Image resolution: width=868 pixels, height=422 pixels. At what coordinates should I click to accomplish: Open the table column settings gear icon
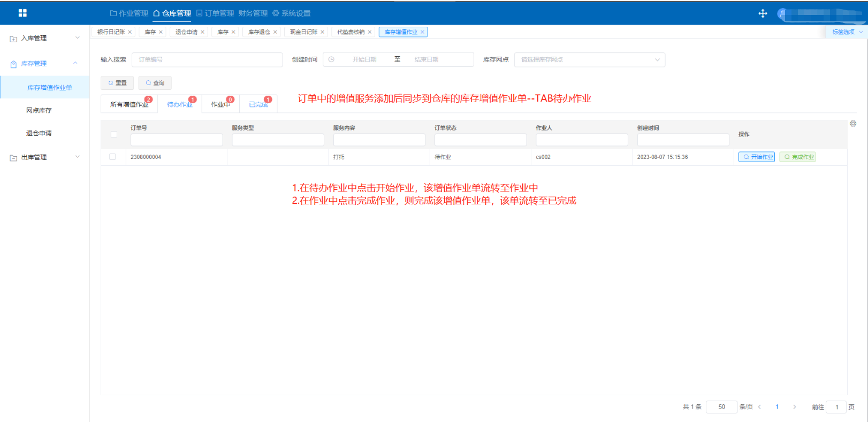tap(852, 124)
